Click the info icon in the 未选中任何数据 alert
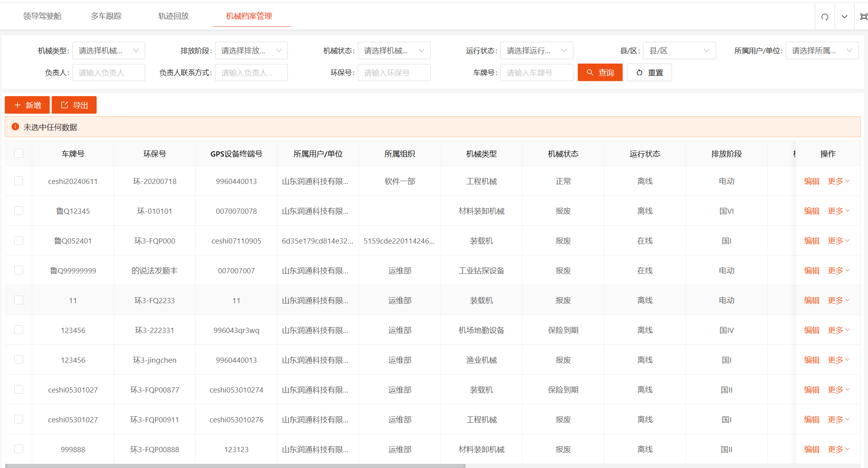Image resolution: width=868 pixels, height=468 pixels. tap(15, 127)
